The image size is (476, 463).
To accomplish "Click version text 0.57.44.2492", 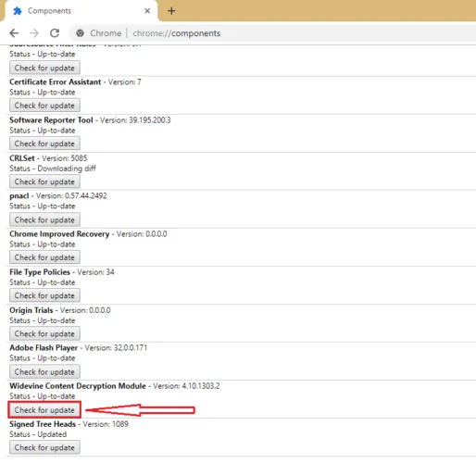I will [86, 195].
